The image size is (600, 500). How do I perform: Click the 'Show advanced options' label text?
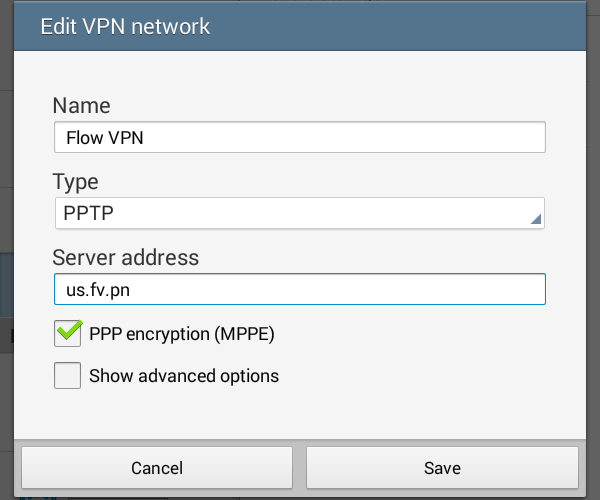coord(184,376)
